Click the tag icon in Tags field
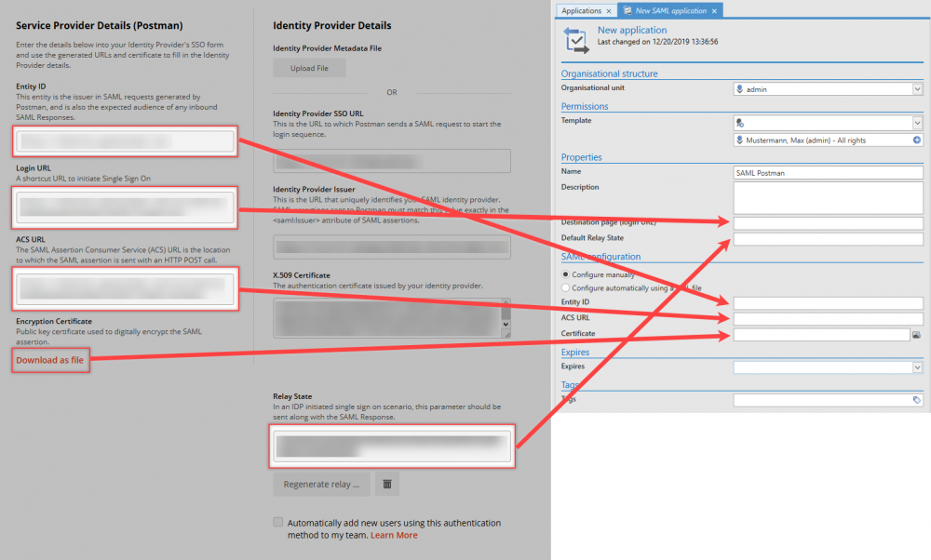 916,400
